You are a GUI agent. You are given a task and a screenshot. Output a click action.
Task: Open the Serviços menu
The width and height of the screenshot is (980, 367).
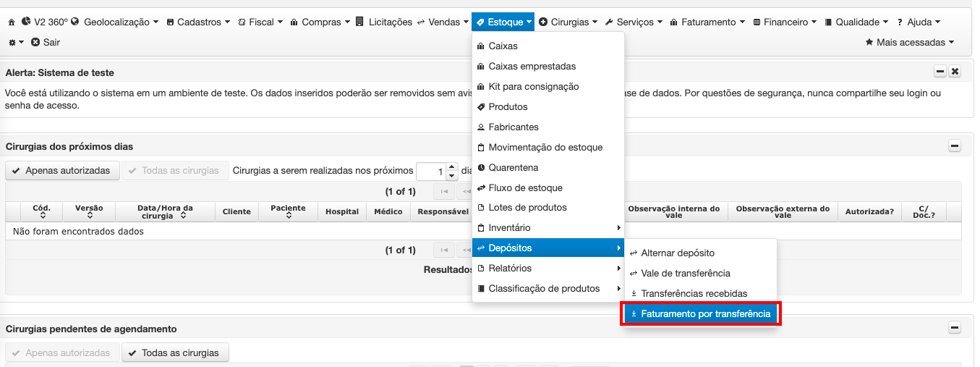click(634, 22)
